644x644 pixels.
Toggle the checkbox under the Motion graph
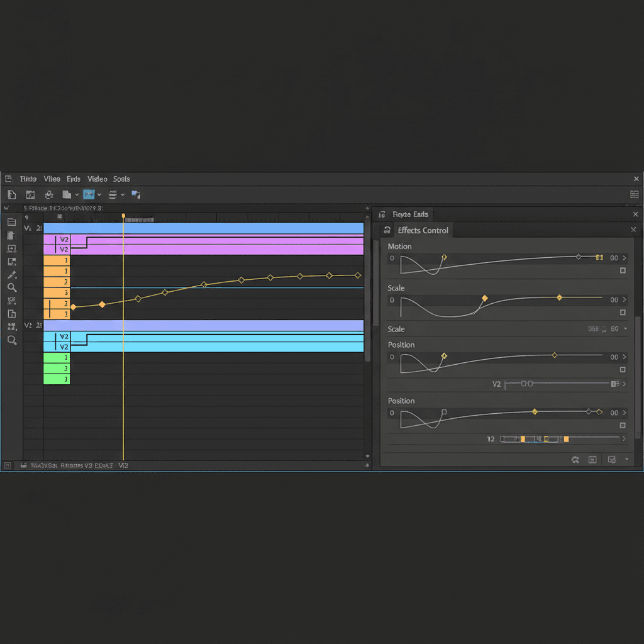tap(623, 270)
